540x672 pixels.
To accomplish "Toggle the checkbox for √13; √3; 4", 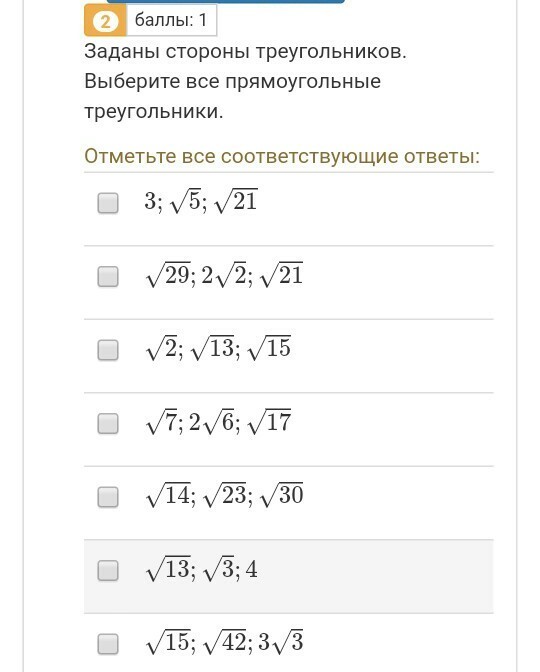I will (x=108, y=570).
